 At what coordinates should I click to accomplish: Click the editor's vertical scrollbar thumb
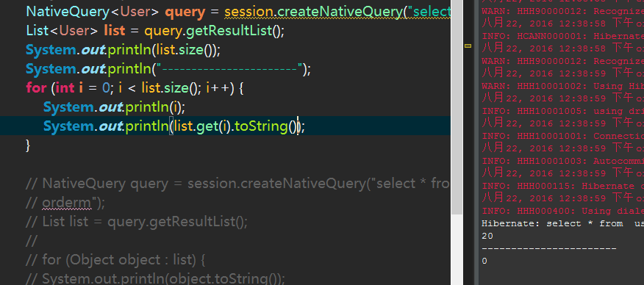point(456,107)
